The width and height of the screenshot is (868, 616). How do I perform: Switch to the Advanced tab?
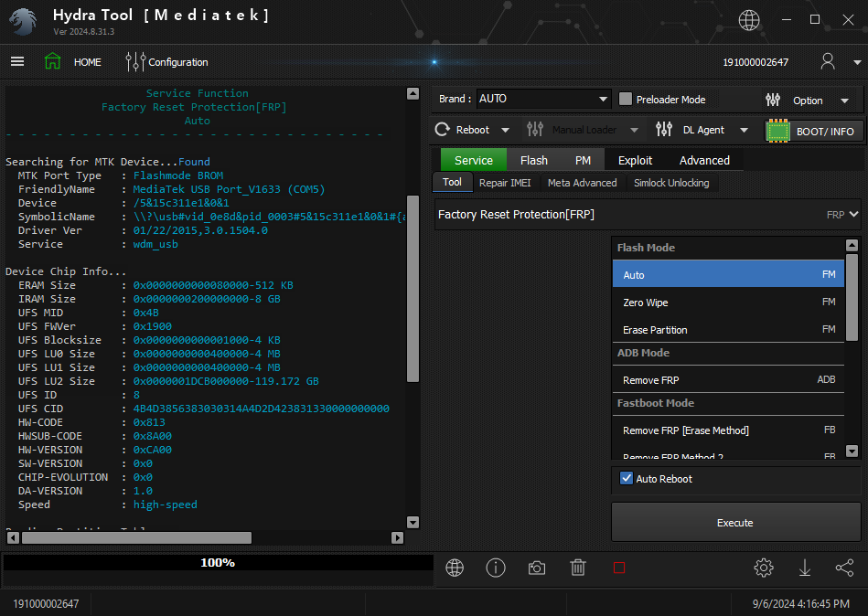pyautogui.click(x=704, y=160)
